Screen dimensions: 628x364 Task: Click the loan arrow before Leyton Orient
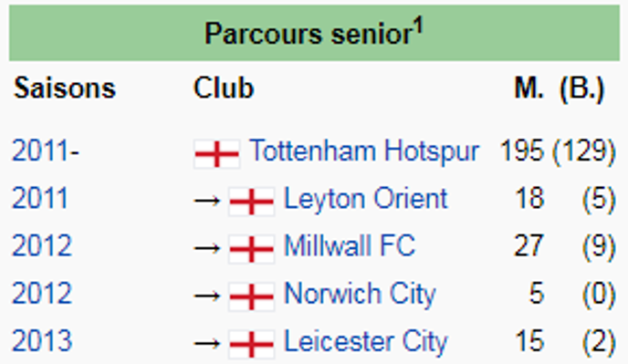(x=207, y=201)
